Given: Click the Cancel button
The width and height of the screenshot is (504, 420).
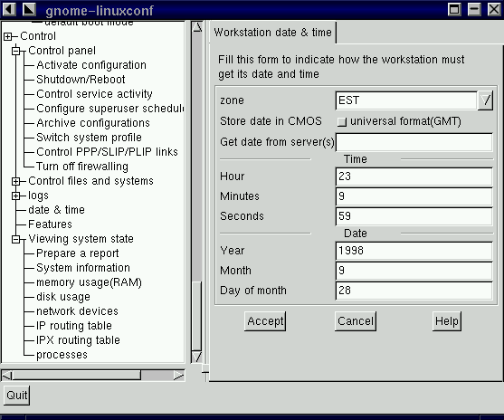Looking at the screenshot, I should point(356,321).
